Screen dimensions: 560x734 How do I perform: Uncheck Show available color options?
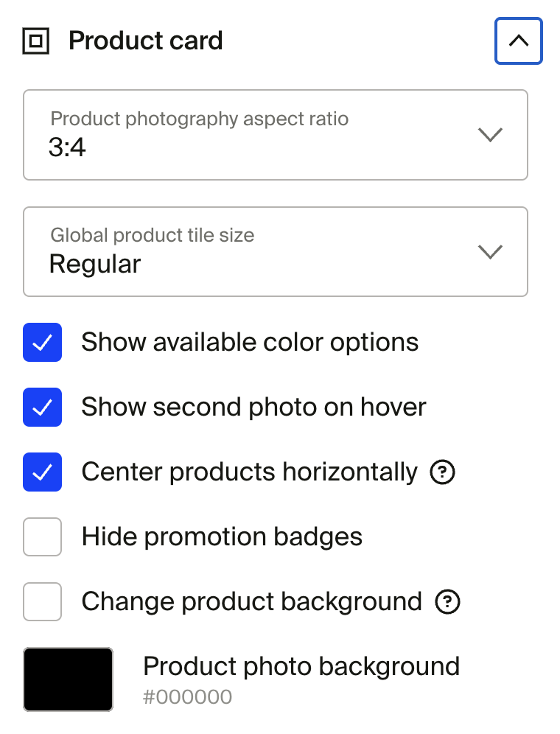[43, 343]
